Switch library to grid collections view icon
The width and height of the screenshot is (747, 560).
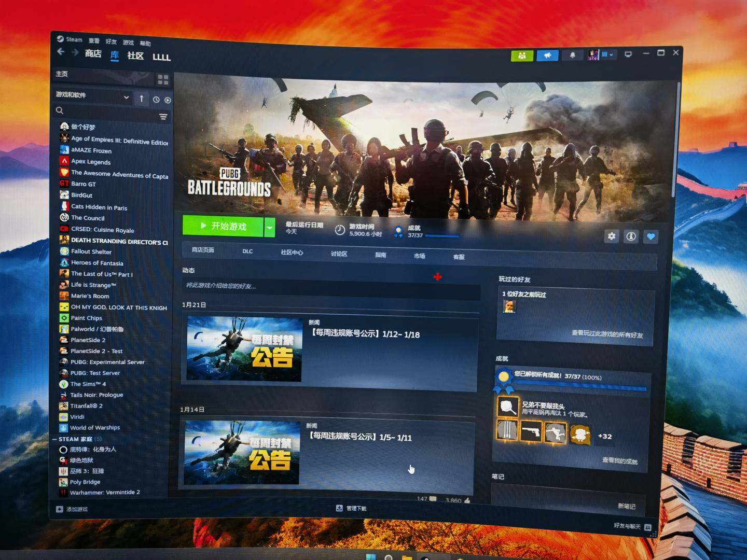tap(163, 79)
